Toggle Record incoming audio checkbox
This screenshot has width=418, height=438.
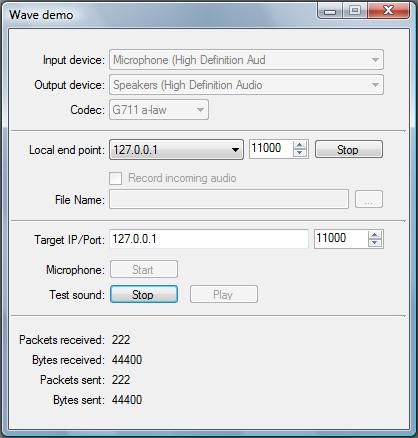click(115, 178)
